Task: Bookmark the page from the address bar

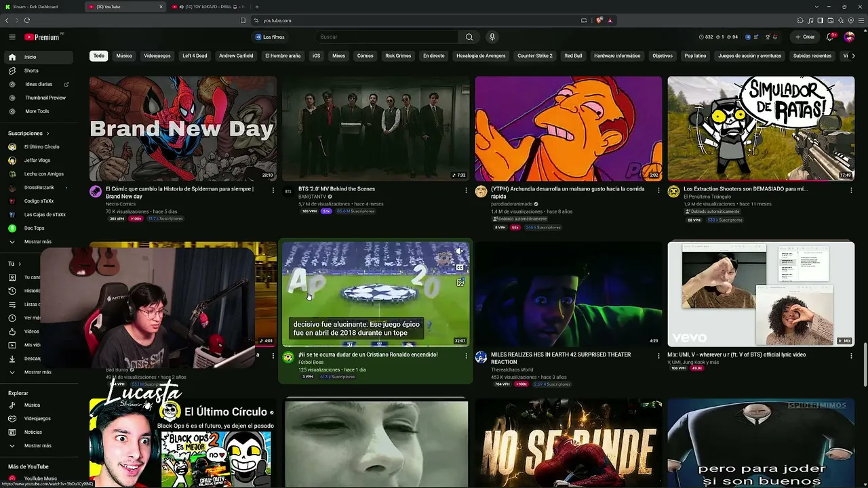Action: [x=243, y=20]
